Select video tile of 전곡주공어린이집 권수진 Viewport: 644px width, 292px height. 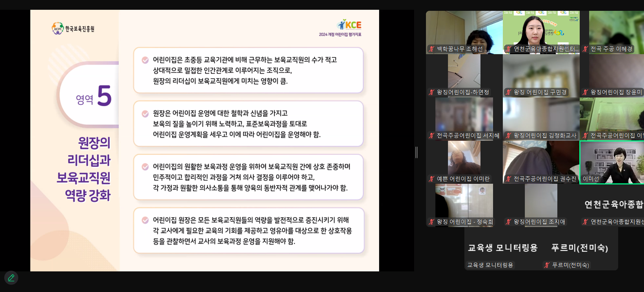(541, 162)
